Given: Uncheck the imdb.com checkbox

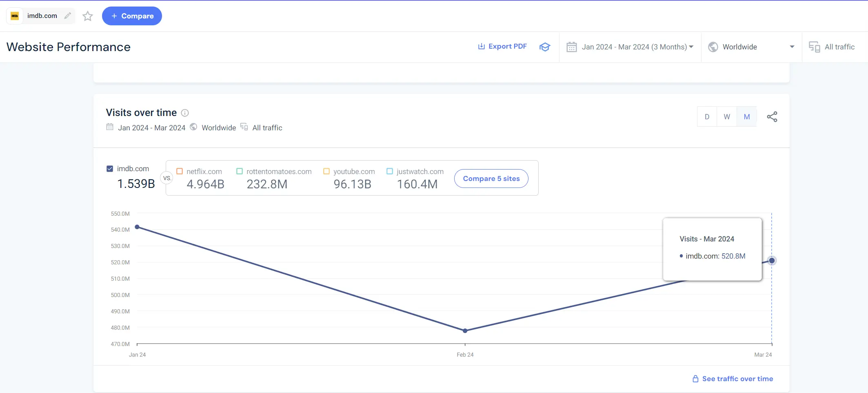Looking at the screenshot, I should pos(110,169).
